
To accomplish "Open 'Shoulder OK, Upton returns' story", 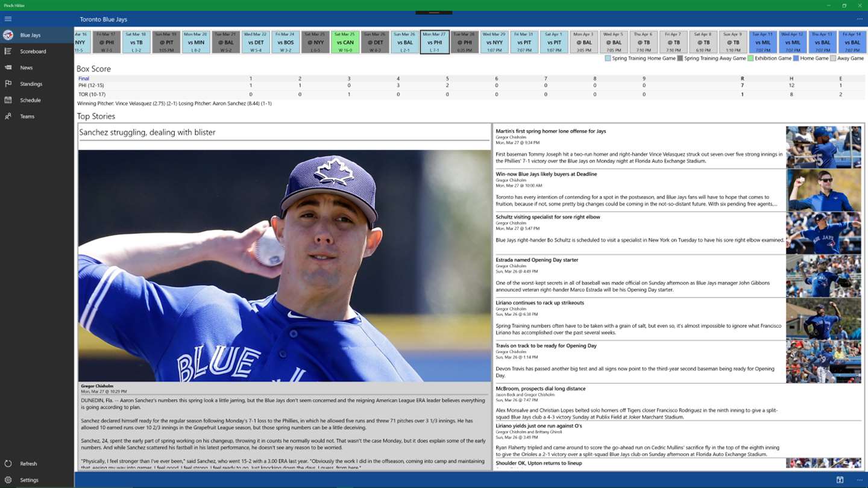I will [539, 463].
